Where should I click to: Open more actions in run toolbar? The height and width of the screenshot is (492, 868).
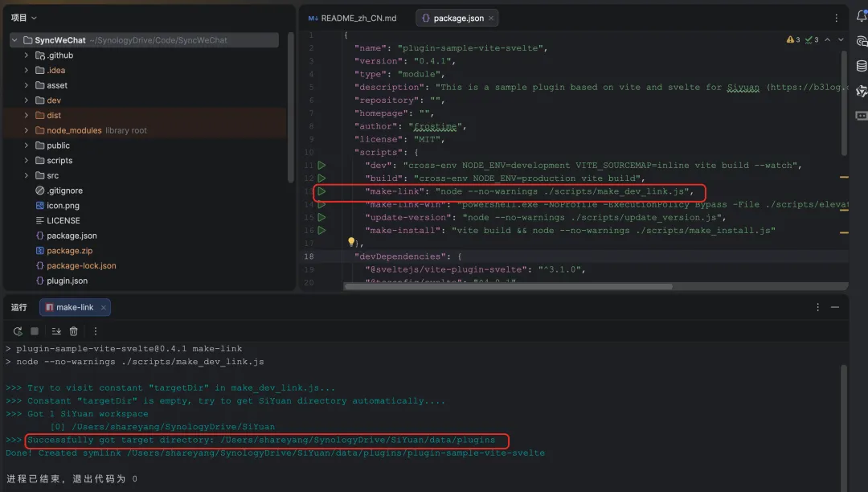95,331
